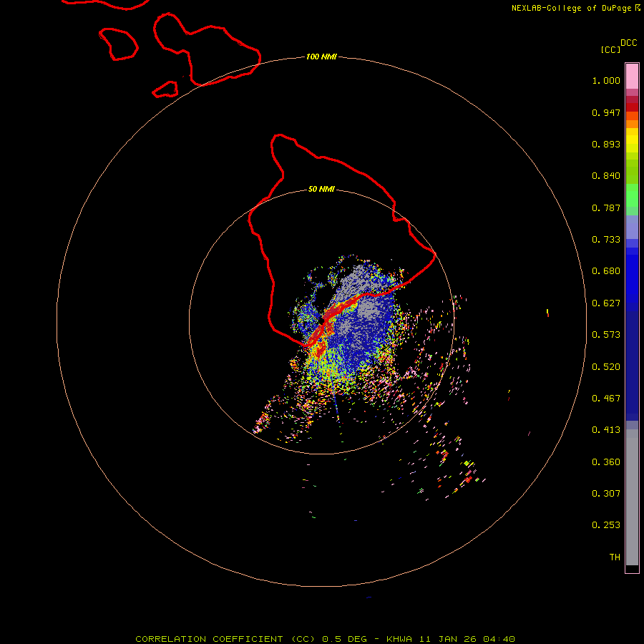This screenshot has height=644, width=644.
Task: Select the 0.520 scale value
Action: tap(606, 367)
